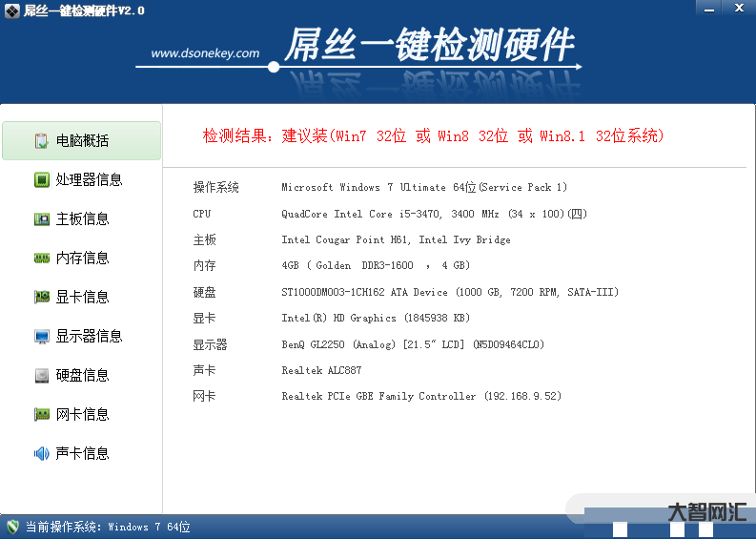Switch to 硬盘信息 tab label
Viewport: 756px width, 539px height.
pos(83,376)
